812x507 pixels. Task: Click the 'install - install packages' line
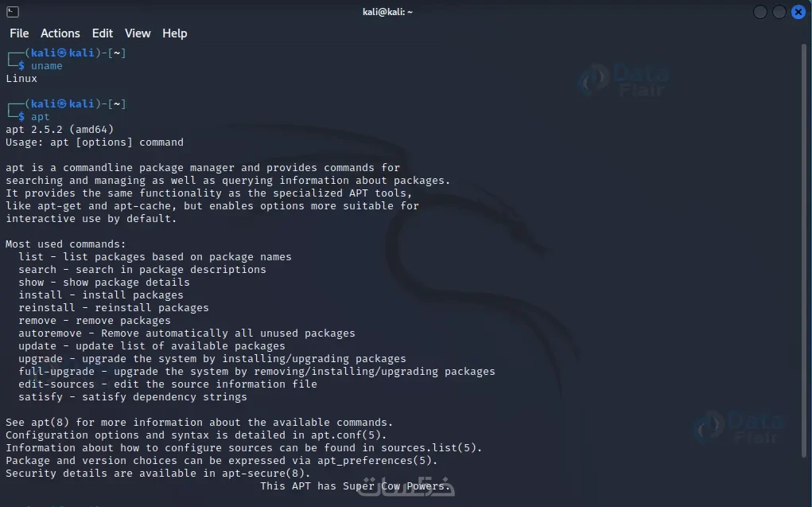click(101, 295)
